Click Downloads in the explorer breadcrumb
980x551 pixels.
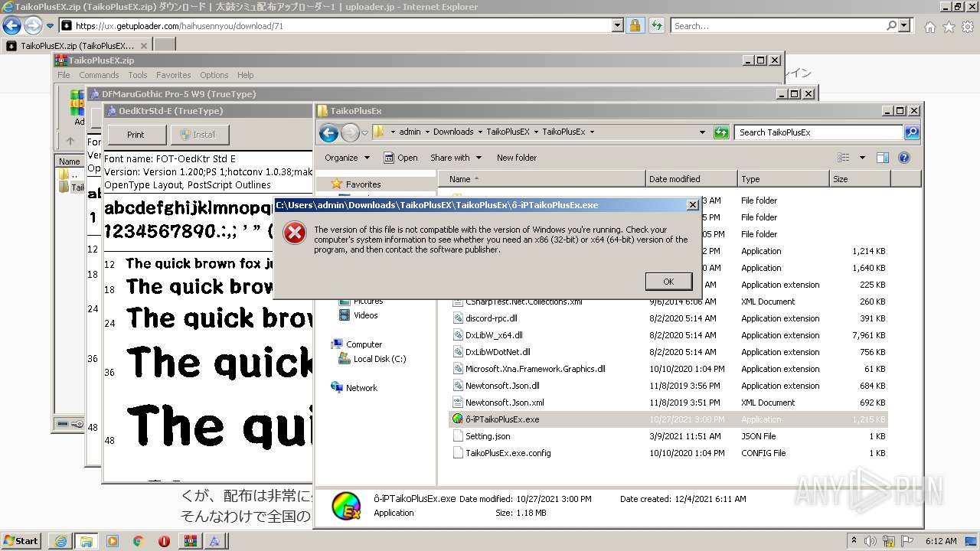pyautogui.click(x=453, y=132)
